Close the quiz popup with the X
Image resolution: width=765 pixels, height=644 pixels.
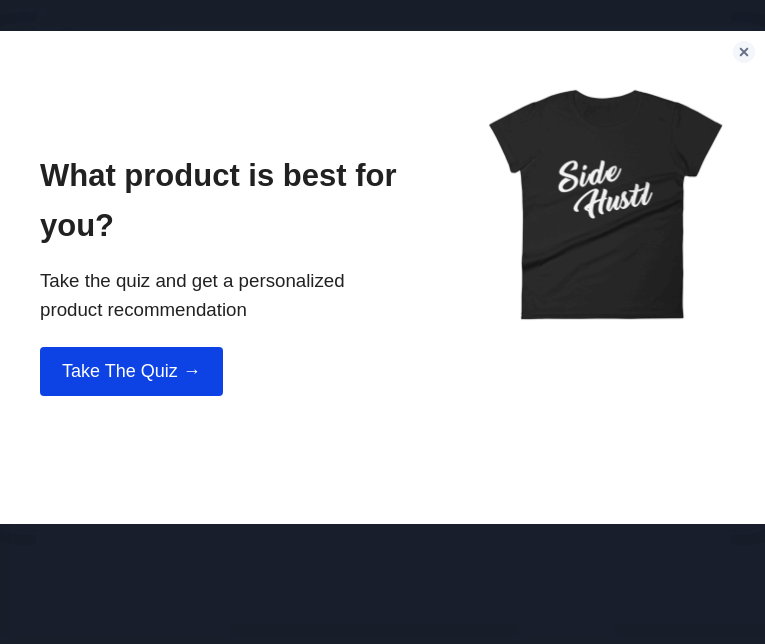(744, 52)
